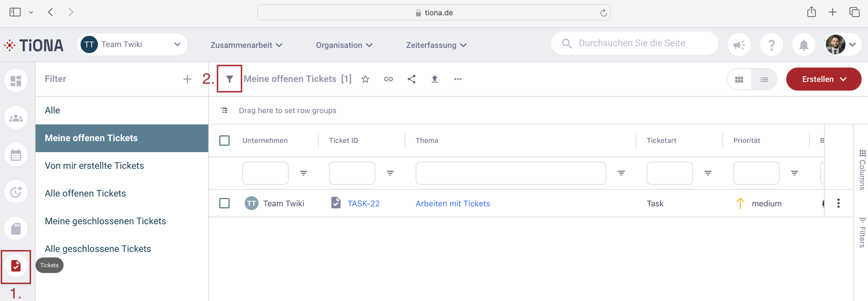Click the row group list icon

coord(224,111)
